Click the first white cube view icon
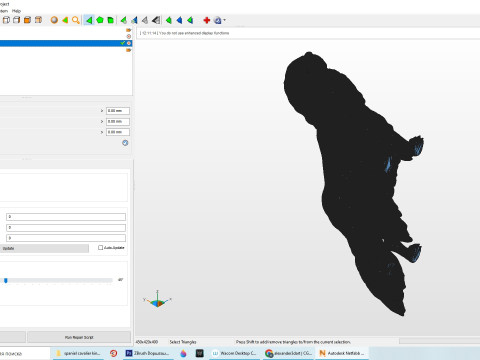Screen dimensions: 480x360 [x=6, y=20]
